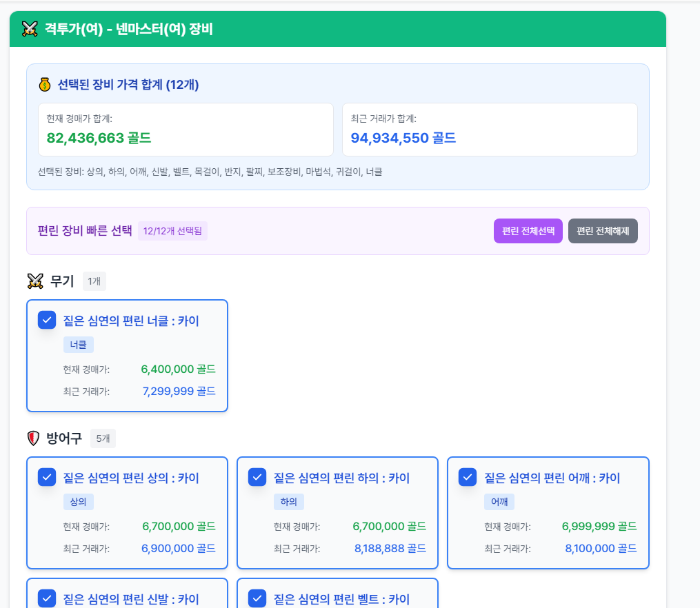The image size is (700, 608).
Task: Uncheck the 상의 : 카이 armor checkbox
Action: pyautogui.click(x=47, y=477)
